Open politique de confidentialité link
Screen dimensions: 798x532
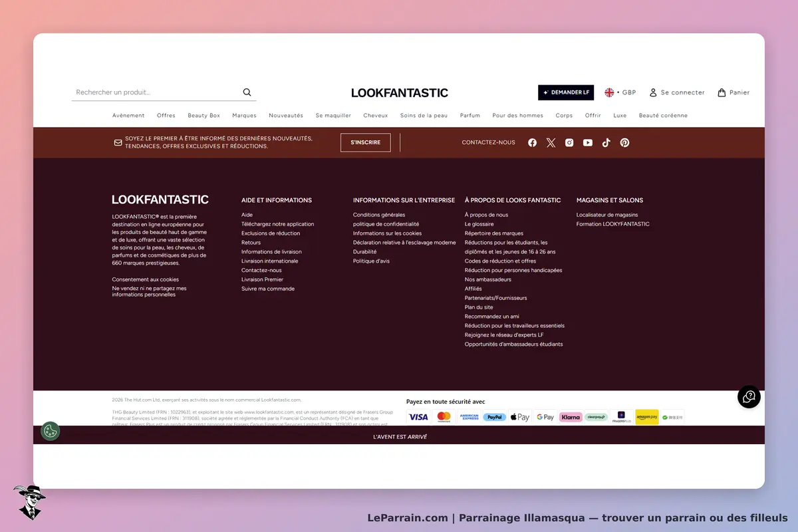pos(386,224)
